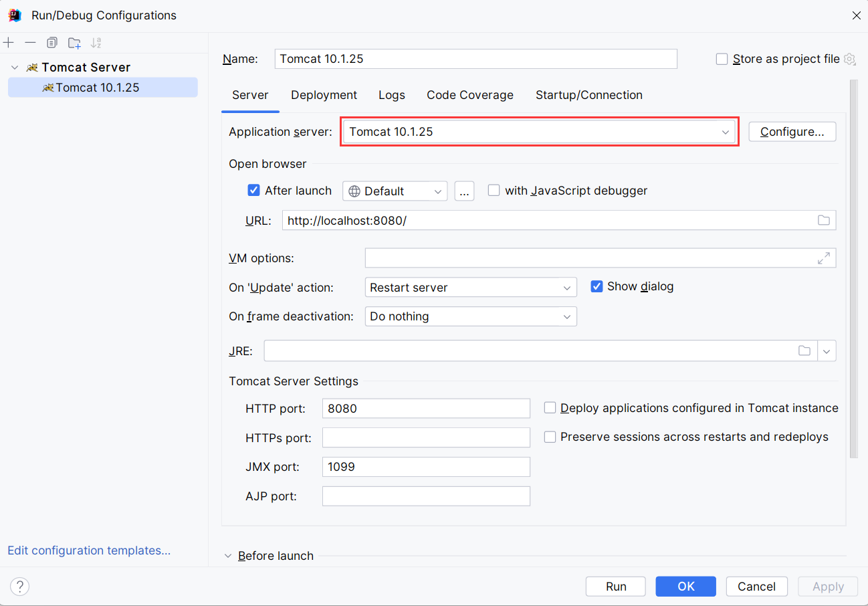
Task: Open On frame deactivation dropdown
Action: click(x=471, y=316)
